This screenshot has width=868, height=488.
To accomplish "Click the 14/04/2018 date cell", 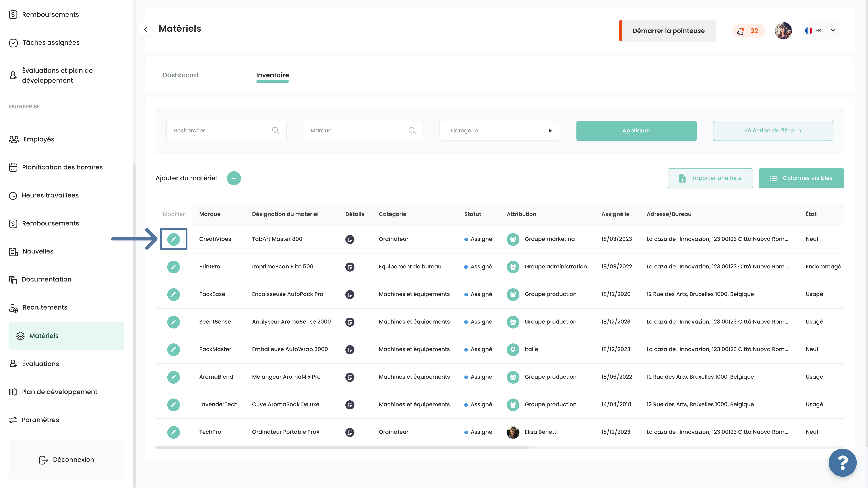I will click(616, 404).
